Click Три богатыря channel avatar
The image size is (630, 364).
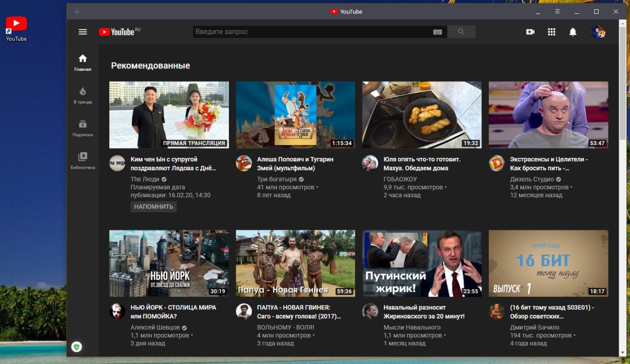point(244,163)
